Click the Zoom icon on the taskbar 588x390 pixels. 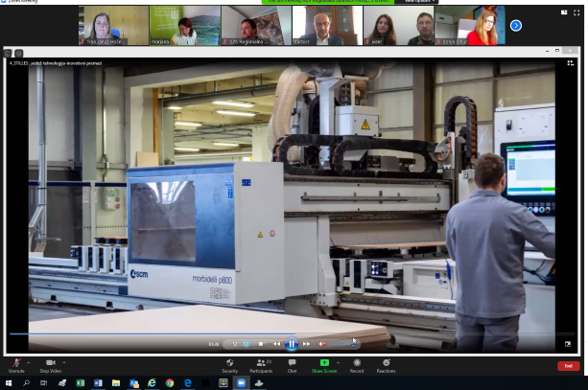point(241,383)
